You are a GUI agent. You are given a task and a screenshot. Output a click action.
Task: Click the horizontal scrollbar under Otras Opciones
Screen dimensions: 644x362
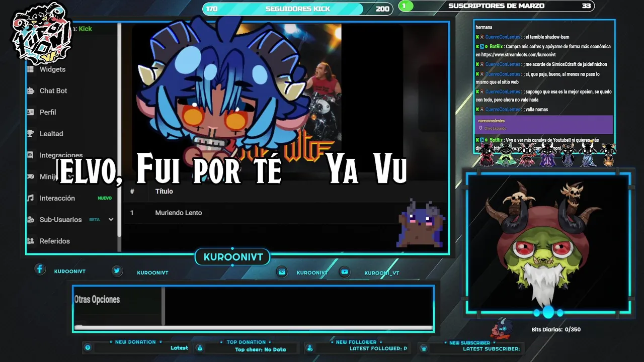[x=254, y=328]
